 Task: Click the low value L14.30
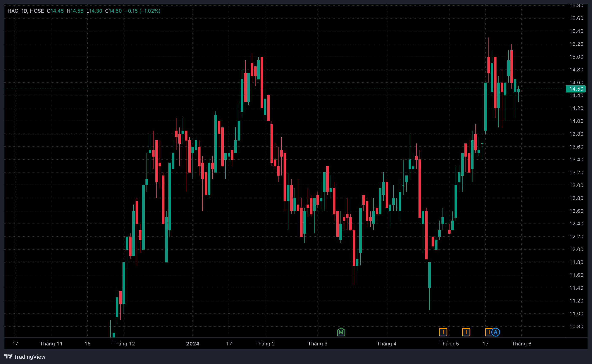pos(94,11)
